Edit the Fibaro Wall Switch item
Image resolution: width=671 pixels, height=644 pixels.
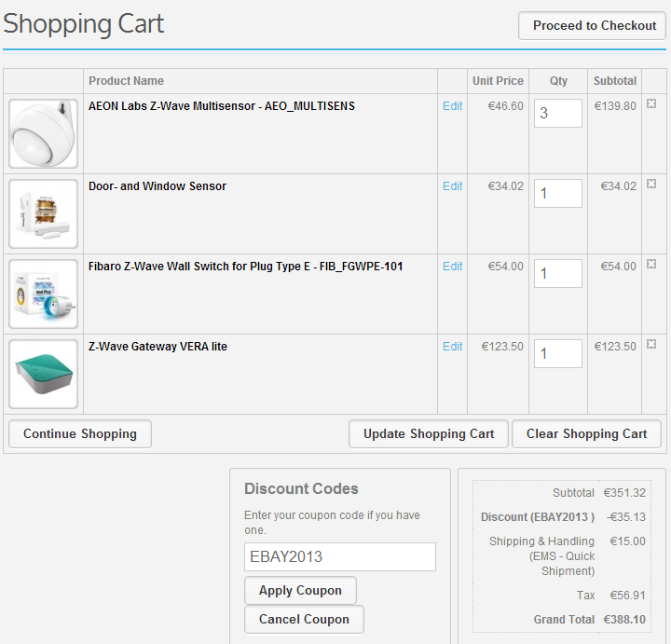(452, 267)
